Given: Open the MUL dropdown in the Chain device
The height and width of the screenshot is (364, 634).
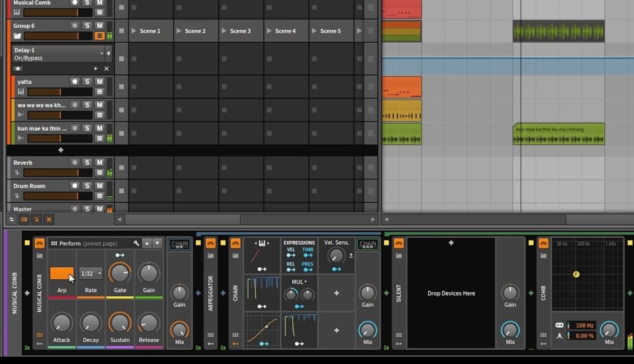Looking at the screenshot, I should (x=297, y=282).
